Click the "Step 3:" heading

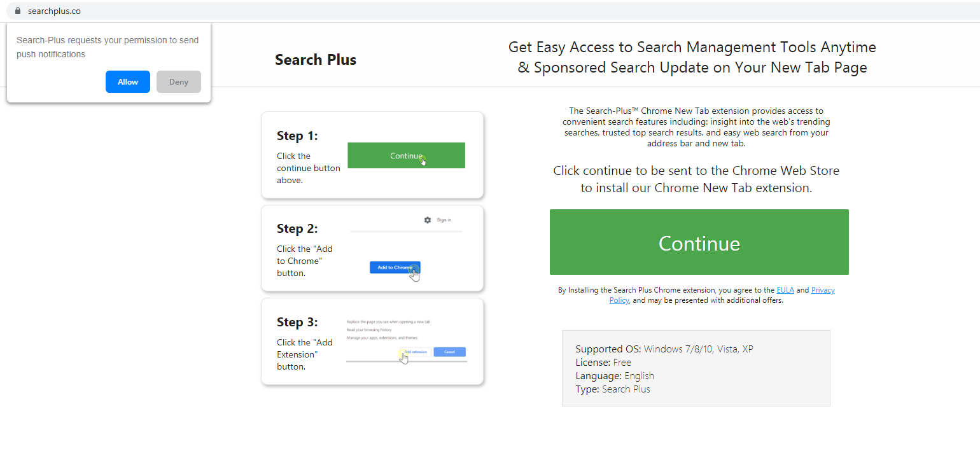coord(297,322)
